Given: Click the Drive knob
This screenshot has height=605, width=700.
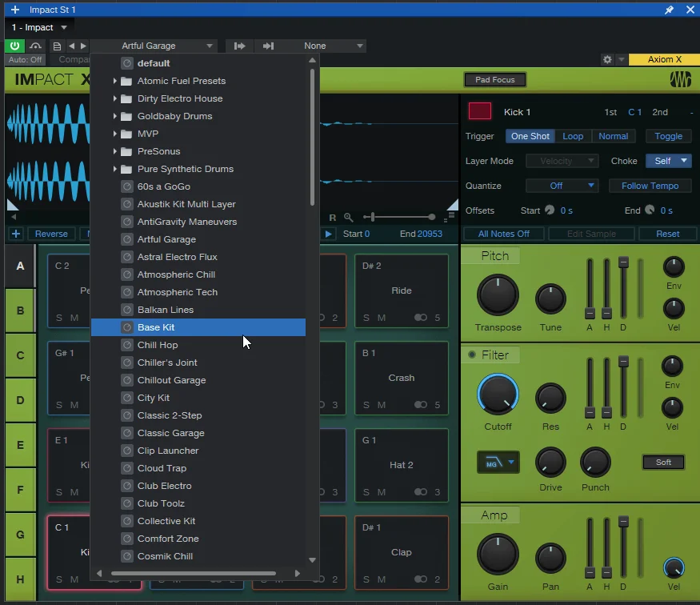Looking at the screenshot, I should coord(550,462).
